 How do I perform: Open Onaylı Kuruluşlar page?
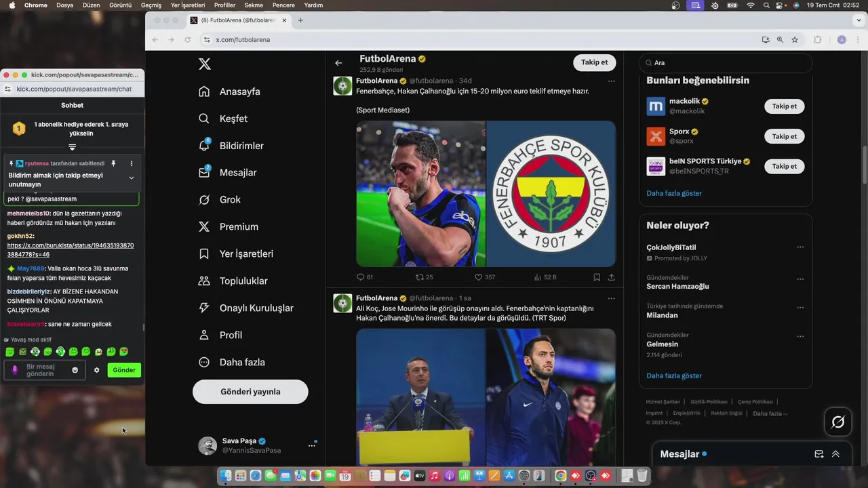coord(245,308)
